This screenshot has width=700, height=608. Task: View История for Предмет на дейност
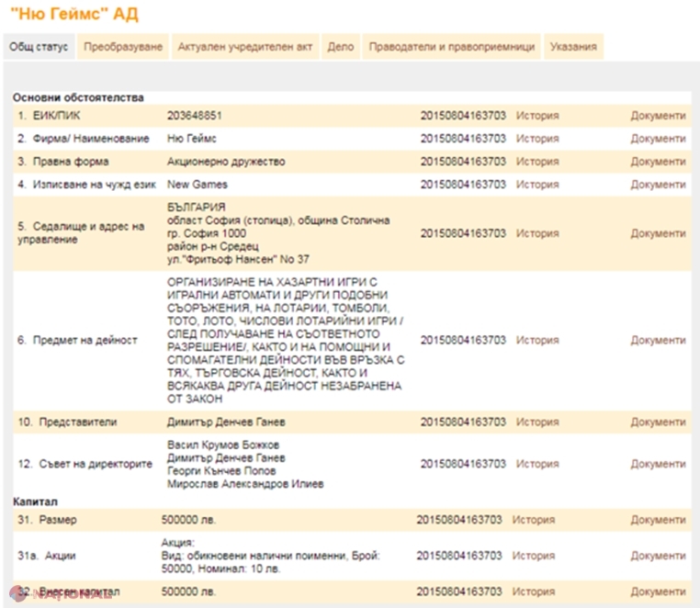click(537, 340)
